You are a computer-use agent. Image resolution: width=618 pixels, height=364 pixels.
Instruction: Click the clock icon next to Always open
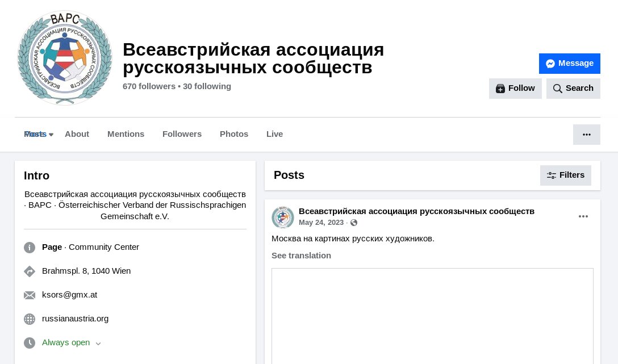pyautogui.click(x=30, y=343)
